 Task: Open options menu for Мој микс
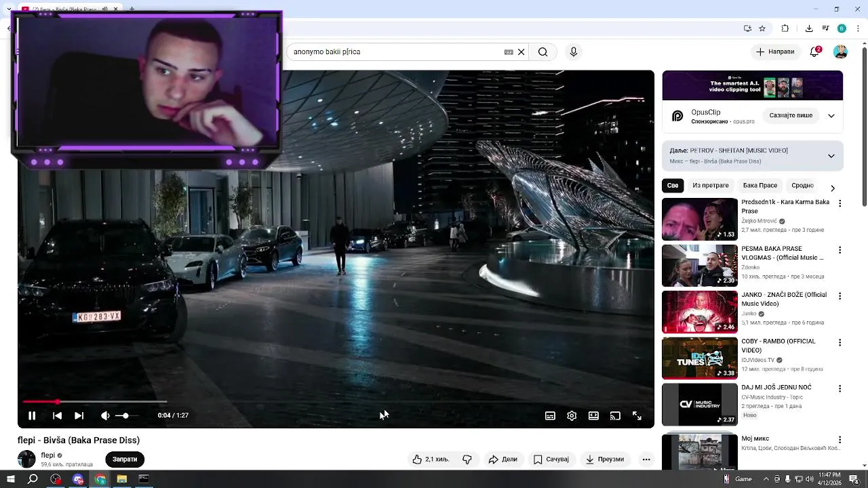[840, 440]
